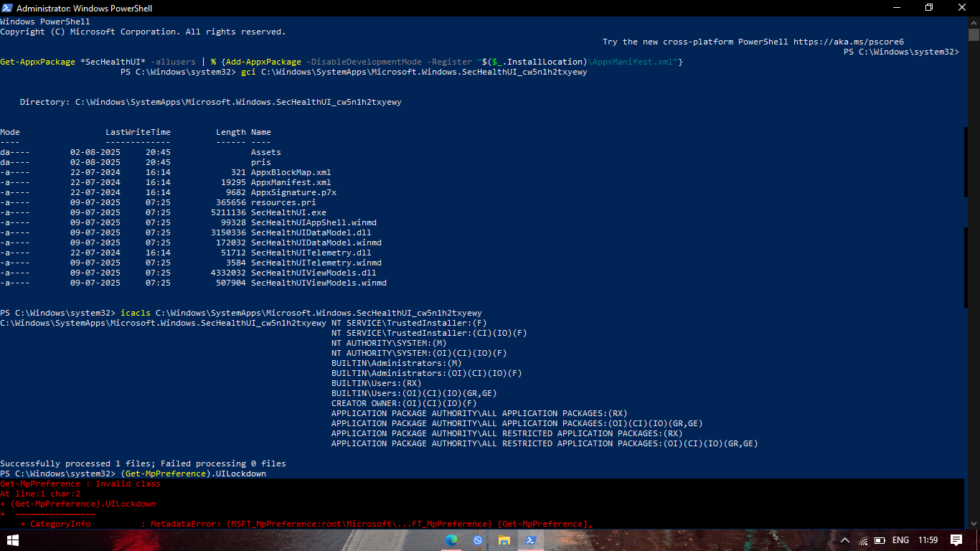The height and width of the screenshot is (551, 980).
Task: Click the file length value 4332032
Action: pyautogui.click(x=228, y=273)
